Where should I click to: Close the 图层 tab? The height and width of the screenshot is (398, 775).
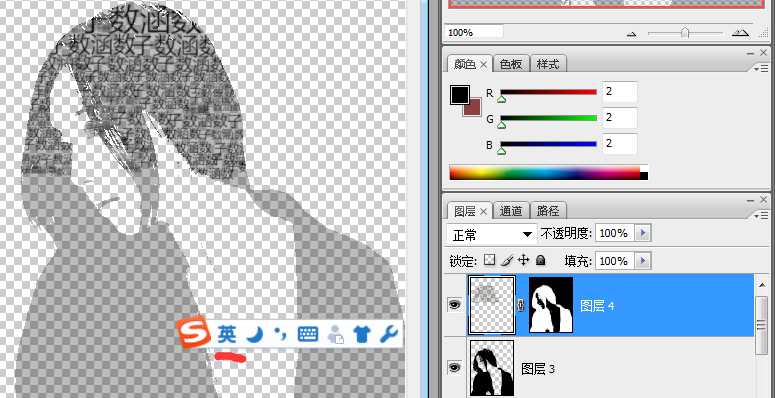tap(483, 212)
